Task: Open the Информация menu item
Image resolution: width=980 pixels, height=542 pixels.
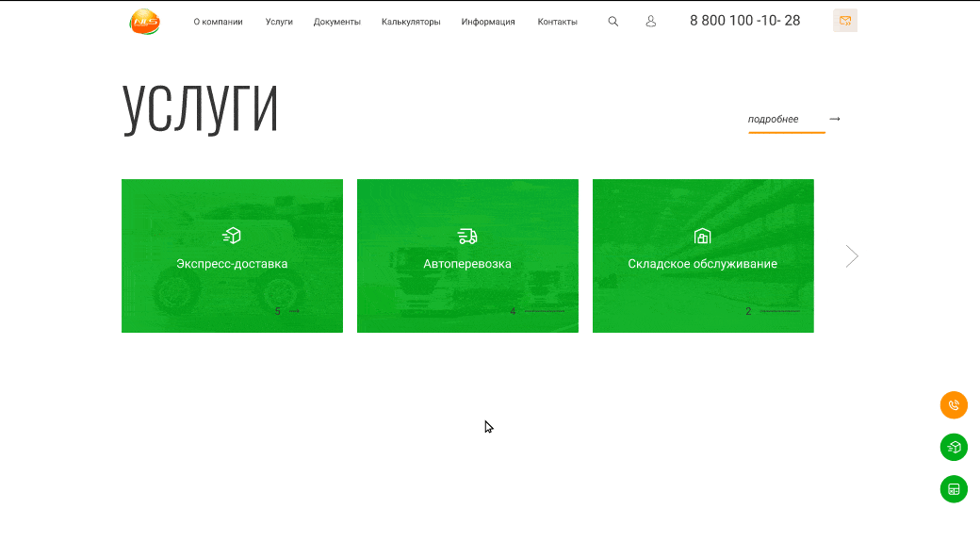Action: coord(488,22)
